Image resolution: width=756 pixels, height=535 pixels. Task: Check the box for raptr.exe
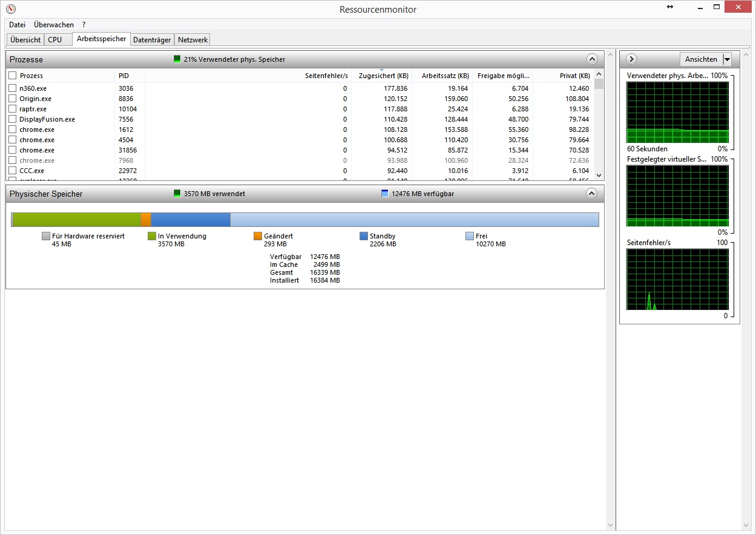(12, 109)
